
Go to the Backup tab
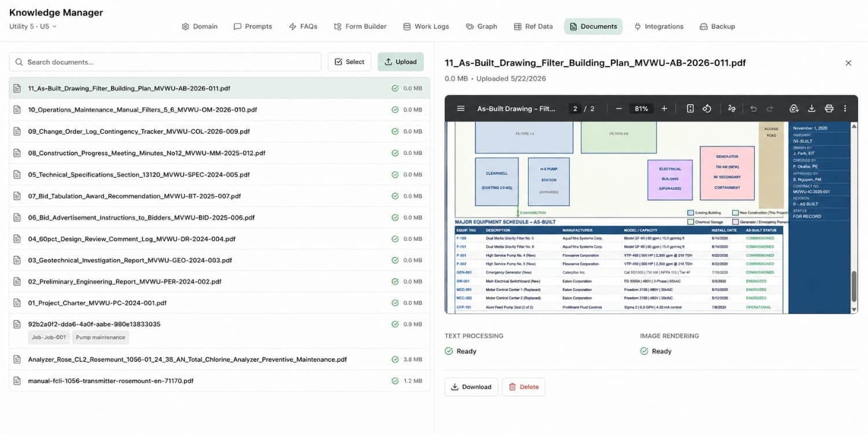717,26
